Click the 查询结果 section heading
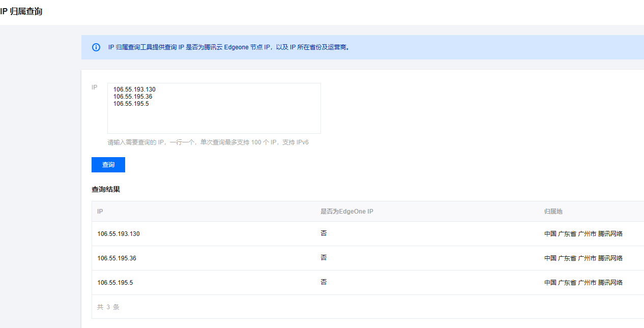Image resolution: width=644 pixels, height=328 pixels. 106,190
